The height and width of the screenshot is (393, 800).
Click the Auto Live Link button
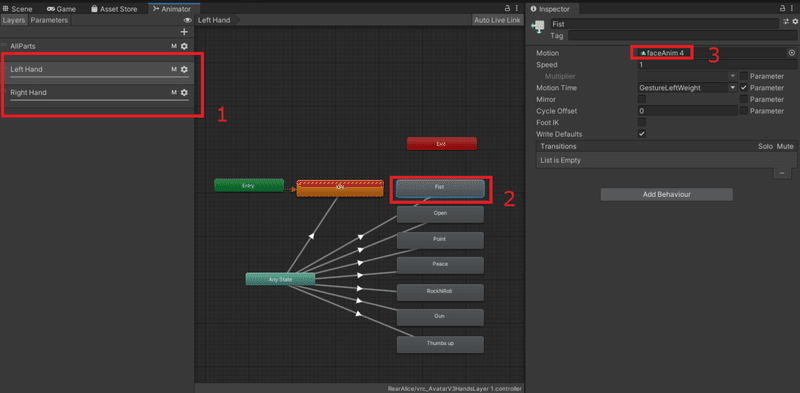tap(497, 20)
